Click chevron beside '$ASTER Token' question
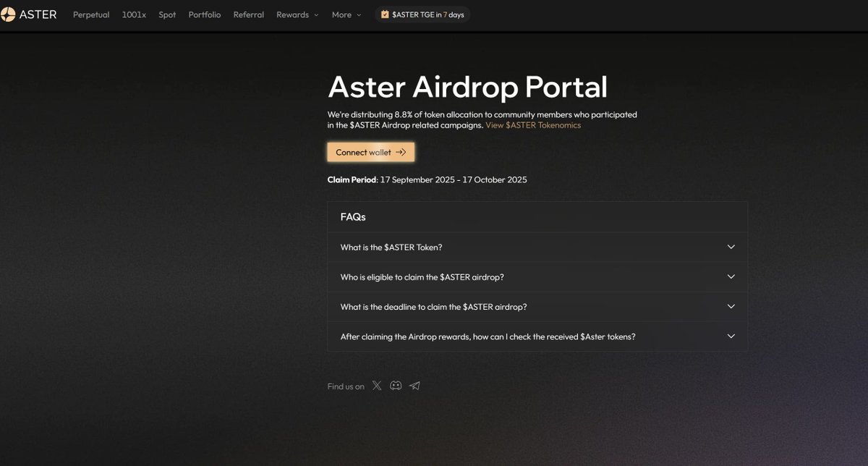This screenshot has width=868, height=466. coord(731,247)
